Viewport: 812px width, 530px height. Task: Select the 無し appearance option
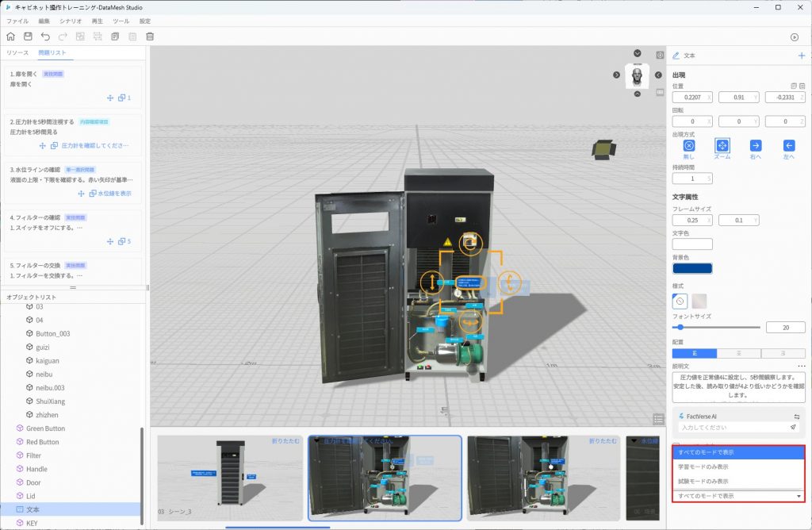tap(689, 146)
